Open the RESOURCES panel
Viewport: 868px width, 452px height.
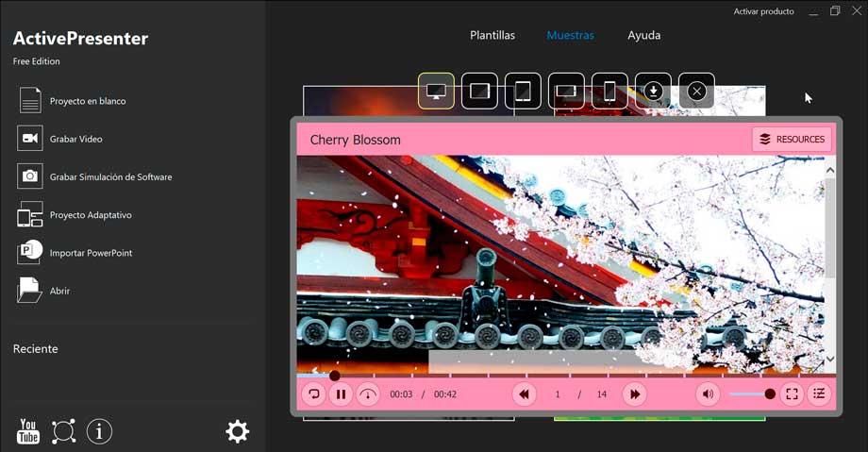pyautogui.click(x=793, y=139)
